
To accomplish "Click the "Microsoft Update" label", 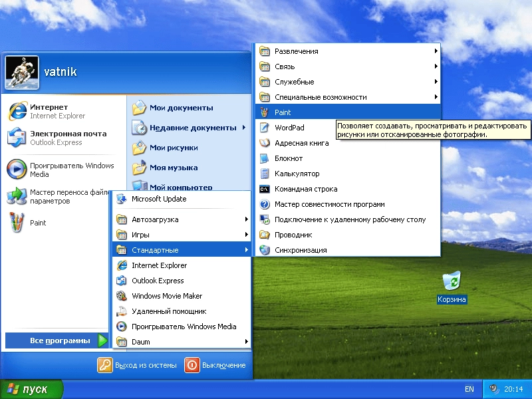I will (x=159, y=199).
